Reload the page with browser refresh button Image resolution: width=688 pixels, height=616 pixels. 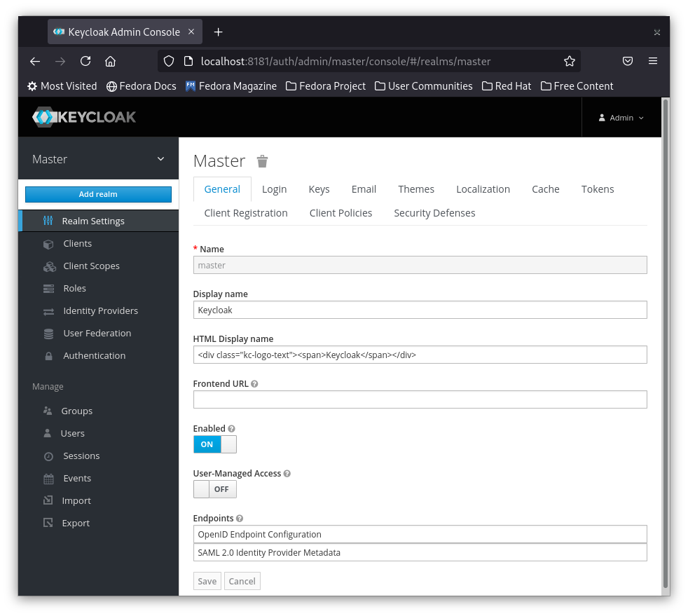point(85,61)
